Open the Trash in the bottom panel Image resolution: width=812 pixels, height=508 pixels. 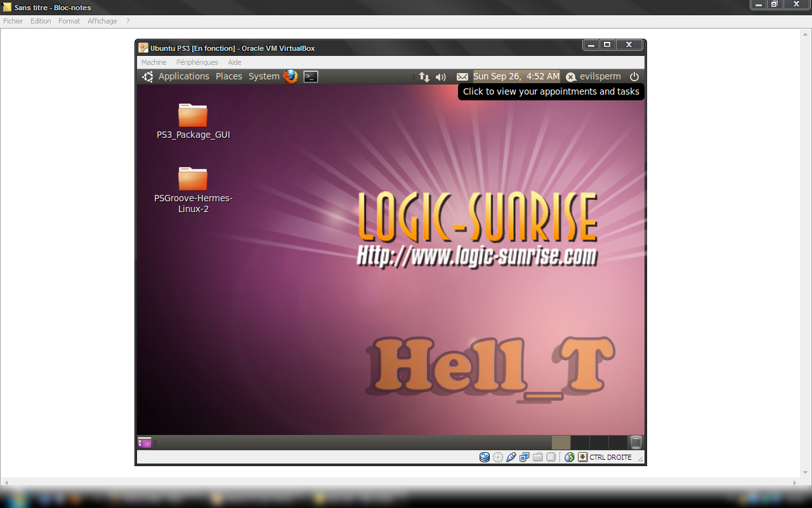tap(636, 442)
